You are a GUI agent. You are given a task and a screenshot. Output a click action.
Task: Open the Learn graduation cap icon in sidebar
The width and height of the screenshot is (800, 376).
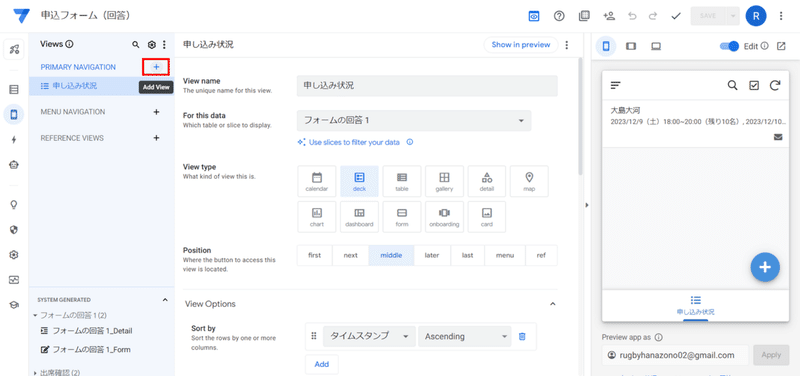(14, 305)
